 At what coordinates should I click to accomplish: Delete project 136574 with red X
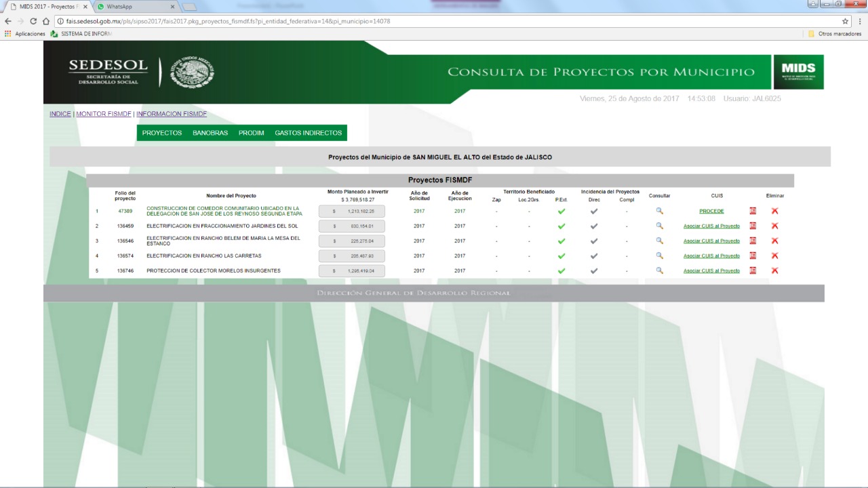[x=774, y=256]
